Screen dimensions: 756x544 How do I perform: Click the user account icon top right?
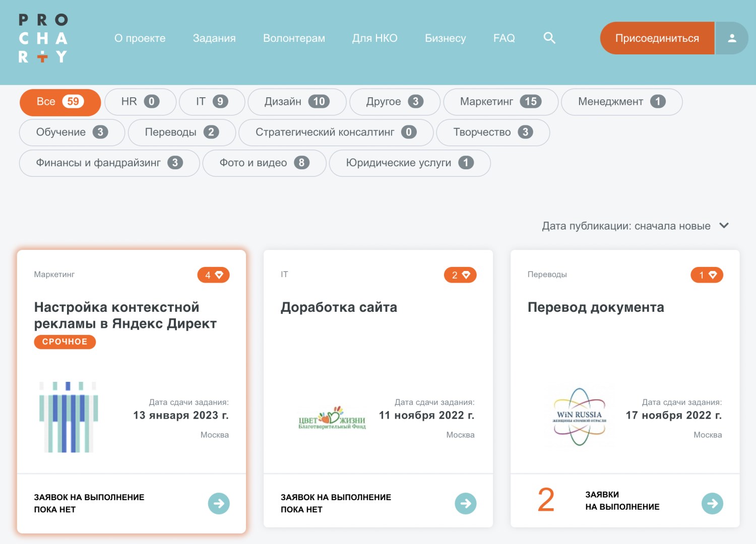point(731,38)
